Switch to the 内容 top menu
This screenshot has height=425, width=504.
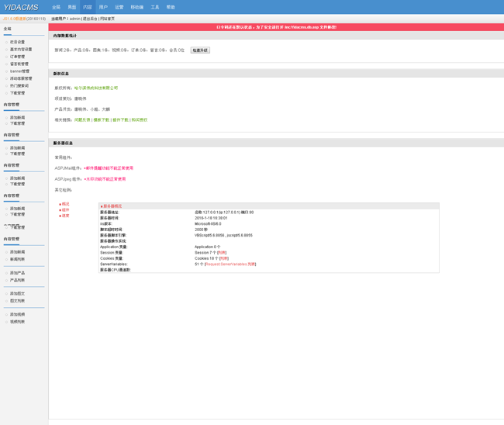click(x=88, y=7)
